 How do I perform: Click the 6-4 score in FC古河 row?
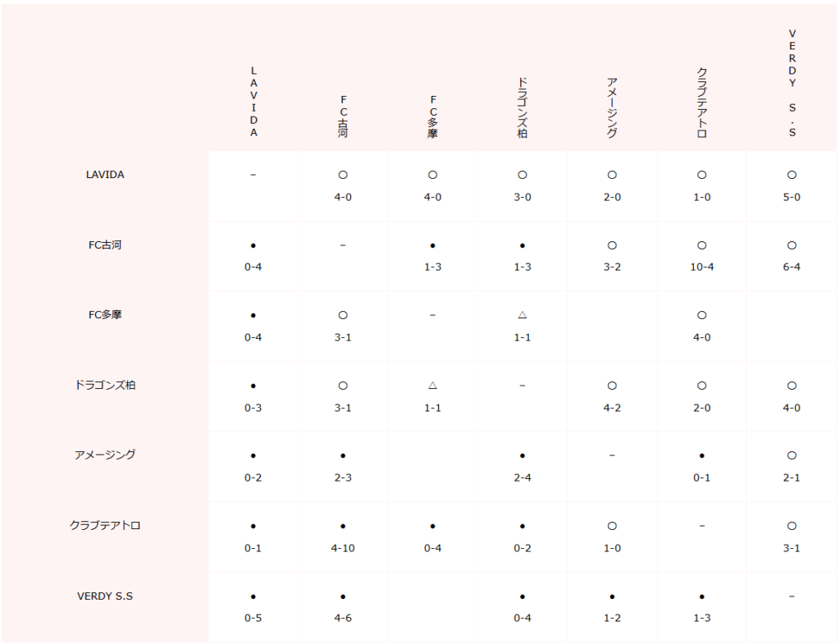tap(792, 267)
